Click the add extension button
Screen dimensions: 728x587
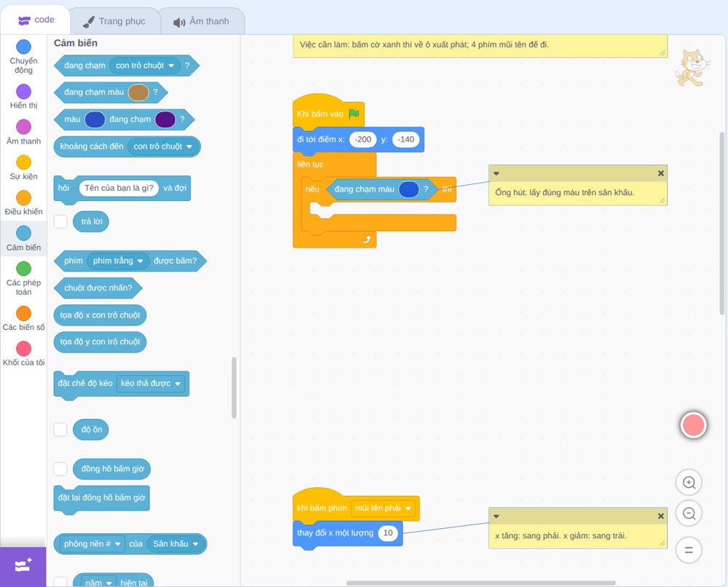(x=23, y=566)
